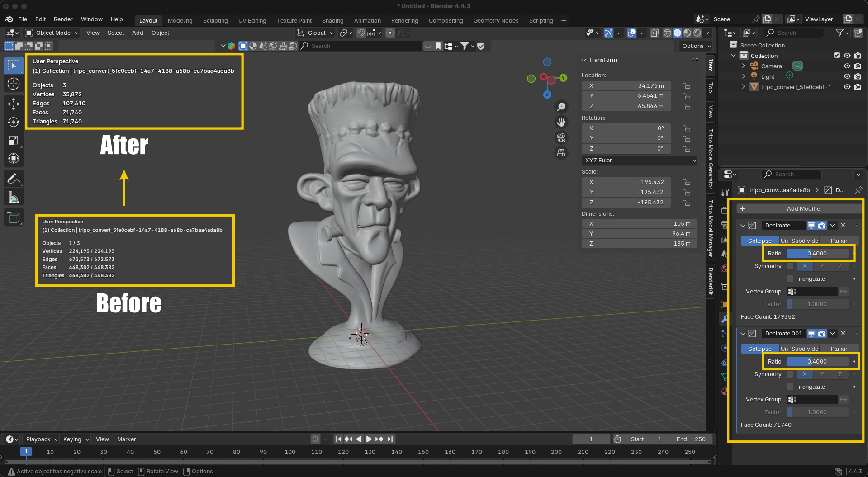Click the Add Modifier button
The height and width of the screenshot is (477, 868).
(799, 209)
